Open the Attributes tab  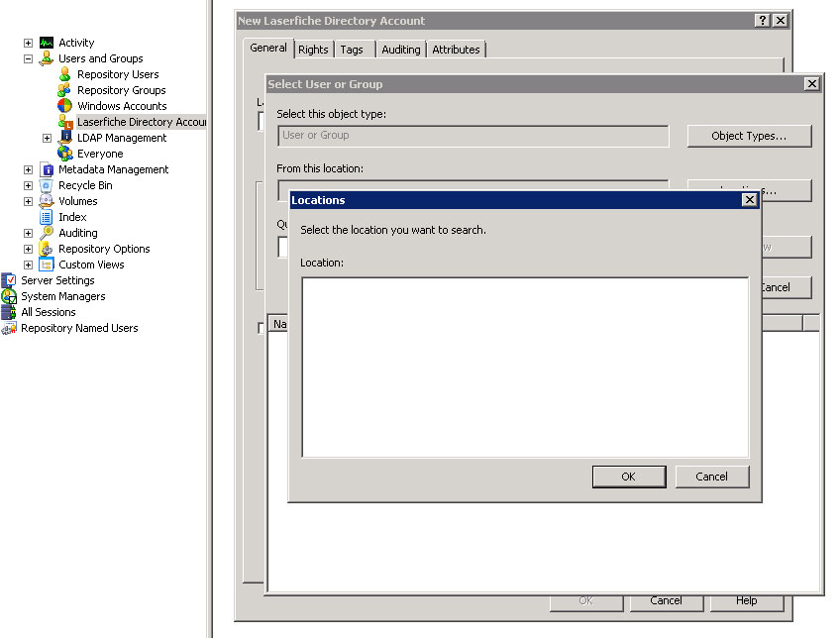tap(456, 50)
